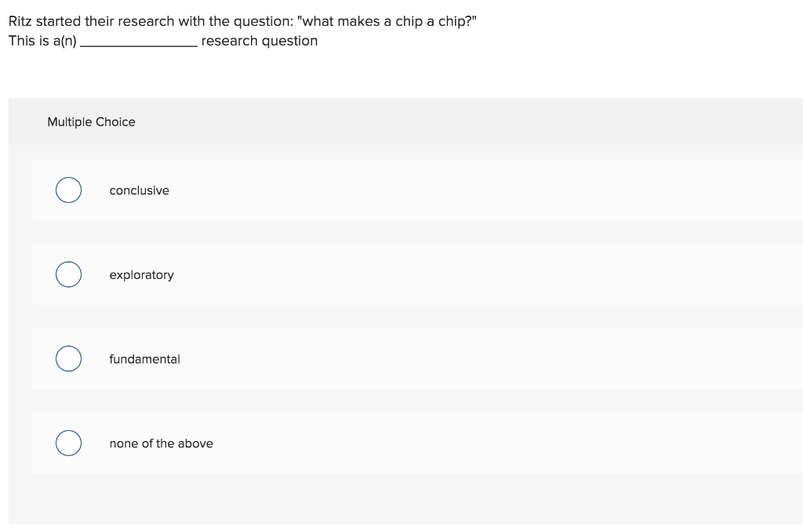Screen dimensions: 803x532
Task: Click the gray header bar above the answers
Action: click(471, 121)
